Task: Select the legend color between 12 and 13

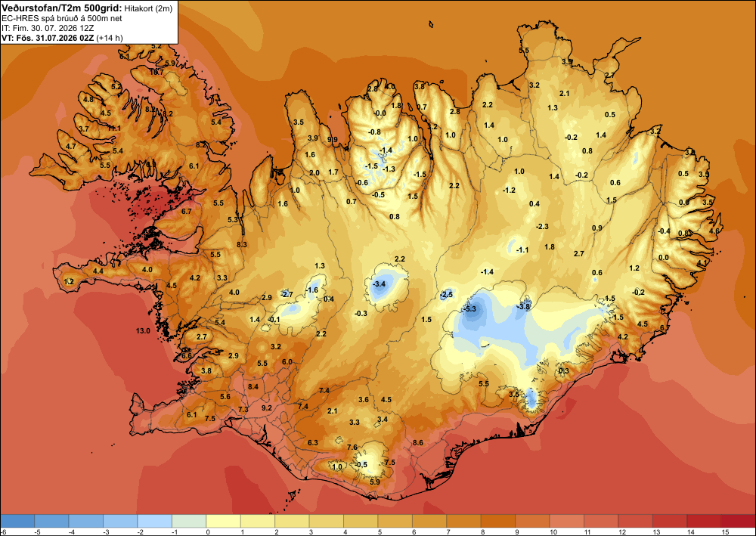Action: [636, 521]
